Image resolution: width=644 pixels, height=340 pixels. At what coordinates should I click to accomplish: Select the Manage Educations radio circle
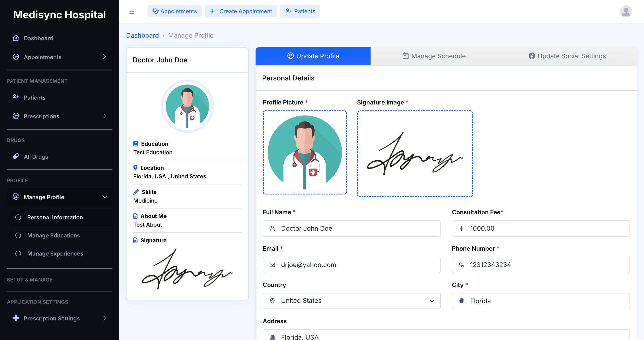tap(18, 235)
